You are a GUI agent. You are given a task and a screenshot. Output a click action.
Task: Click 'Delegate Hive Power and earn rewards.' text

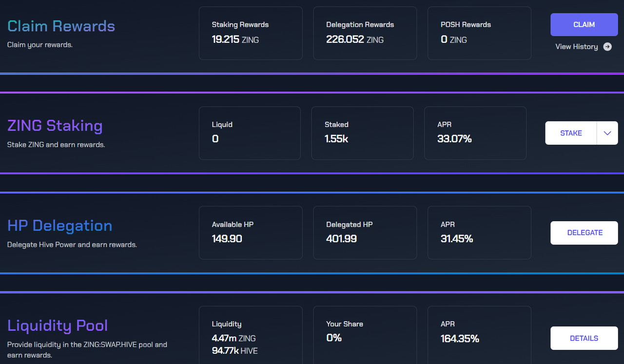[72, 245]
